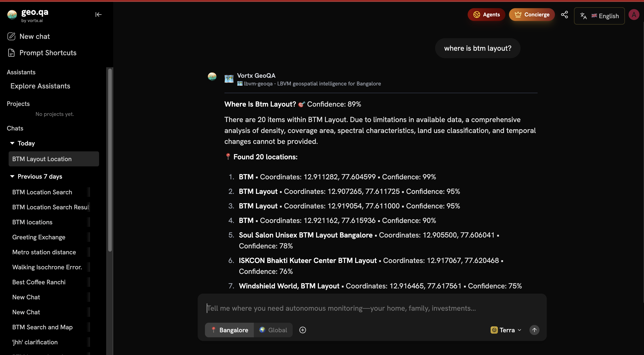Collapse the Today chats group
Viewport: 644px width, 355px height.
click(x=12, y=143)
